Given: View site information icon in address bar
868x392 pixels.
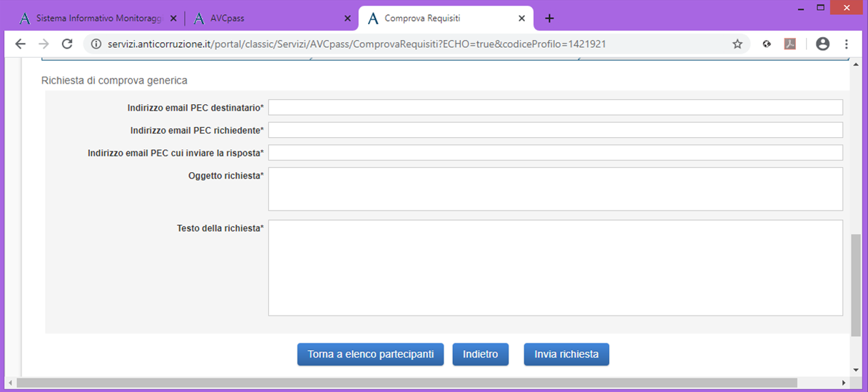Looking at the screenshot, I should (x=97, y=44).
